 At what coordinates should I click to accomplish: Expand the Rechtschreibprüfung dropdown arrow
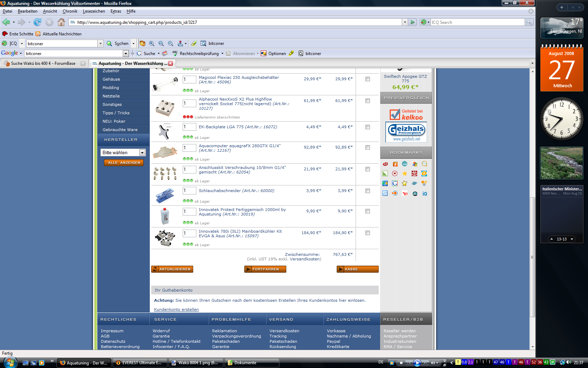222,54
